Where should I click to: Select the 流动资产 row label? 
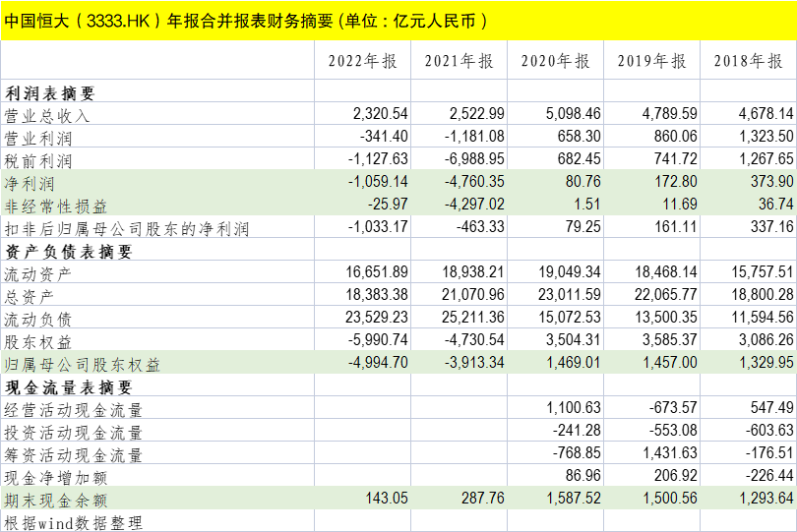coord(38,274)
